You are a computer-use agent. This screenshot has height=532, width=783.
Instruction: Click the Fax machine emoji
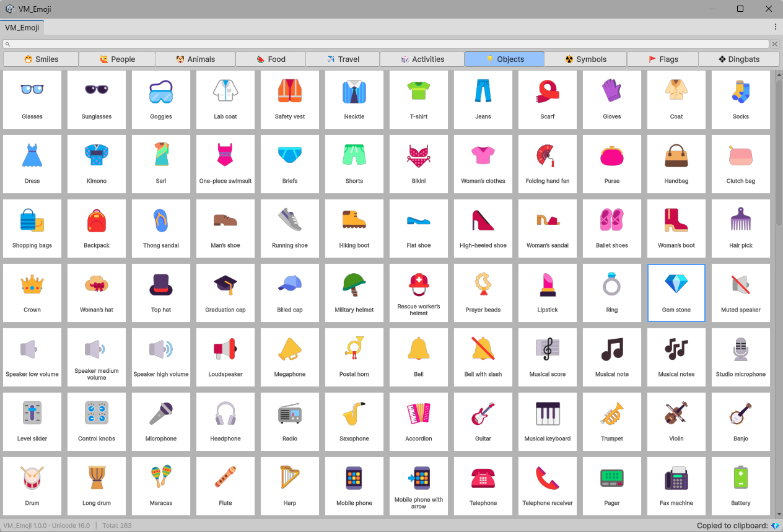(x=676, y=486)
